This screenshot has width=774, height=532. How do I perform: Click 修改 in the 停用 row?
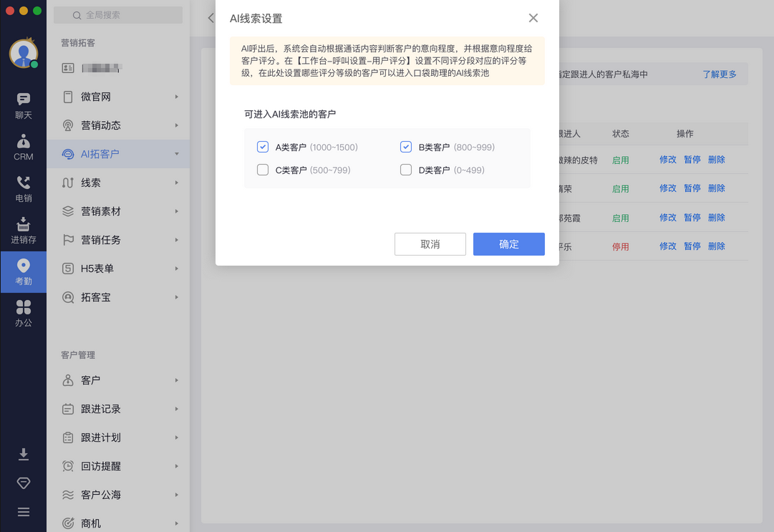coord(667,246)
